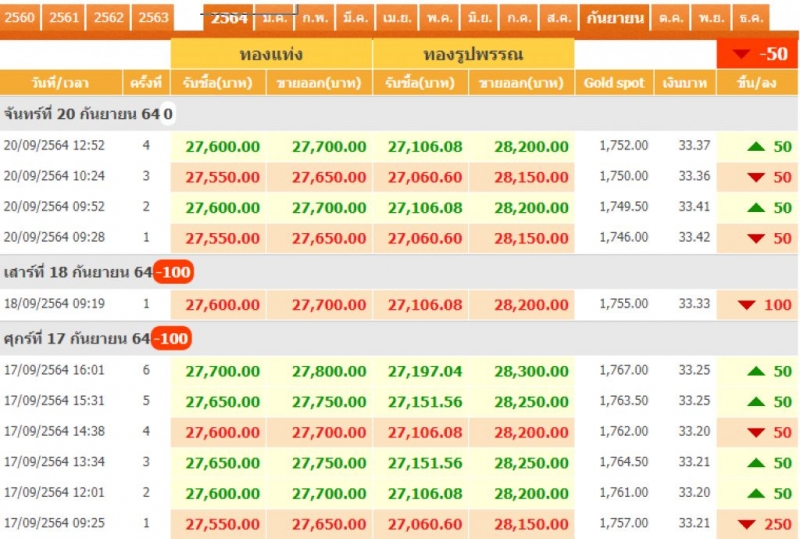Screen dimensions: 800x539
Task: Click green up arrow in 20/09/2564 12:52 row
Action: 756,146
